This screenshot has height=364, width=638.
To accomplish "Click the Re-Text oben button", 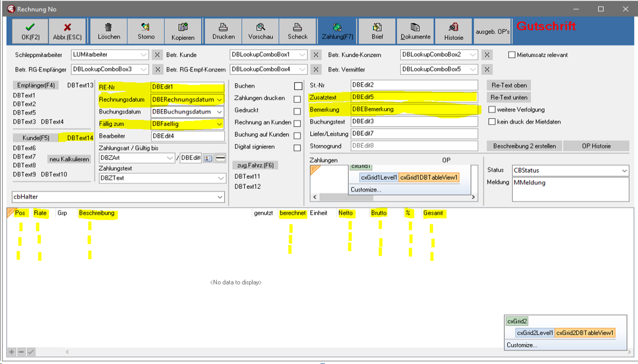I will click(509, 85).
